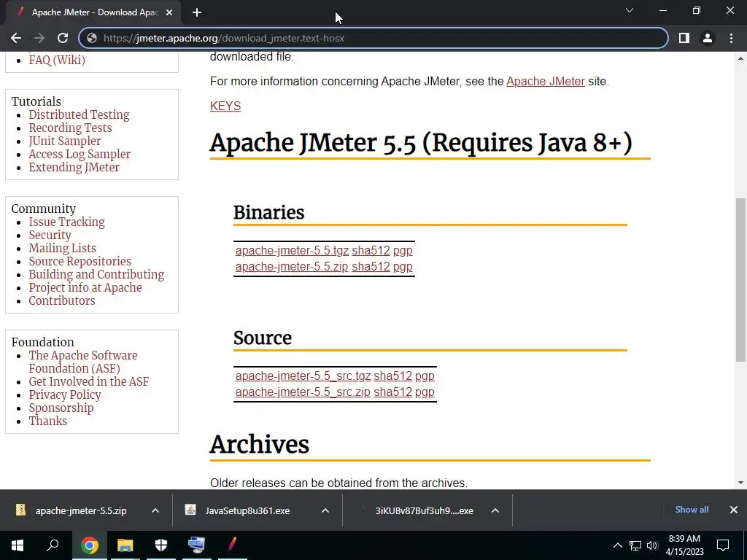The image size is (747, 560).
Task: Download apache-jmeter-5.5_src.tgz source
Action: [303, 376]
